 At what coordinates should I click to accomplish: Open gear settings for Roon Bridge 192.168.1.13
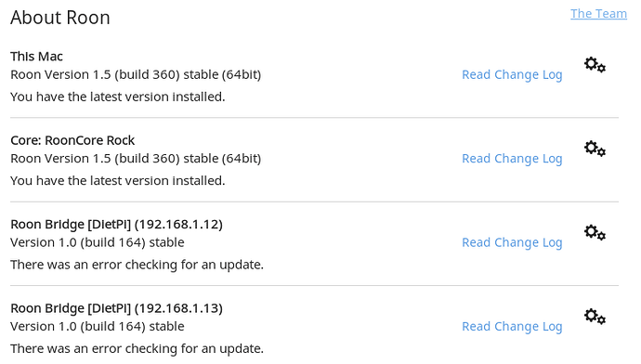595,317
